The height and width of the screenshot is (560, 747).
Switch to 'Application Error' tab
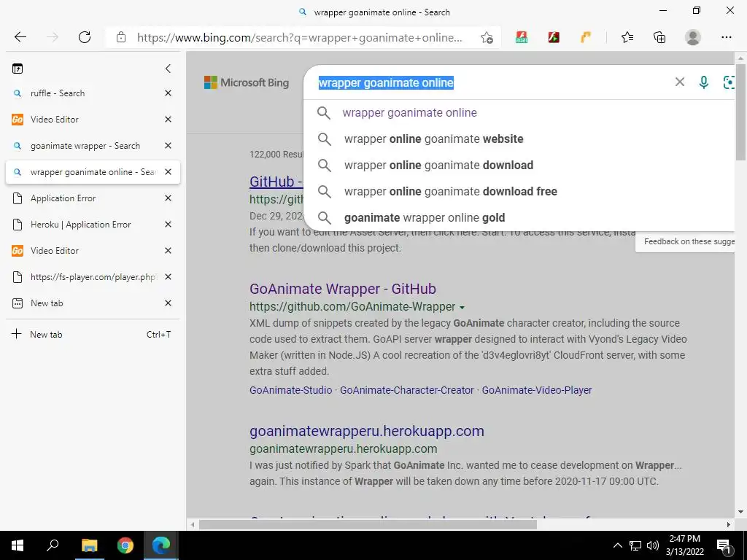point(93,198)
